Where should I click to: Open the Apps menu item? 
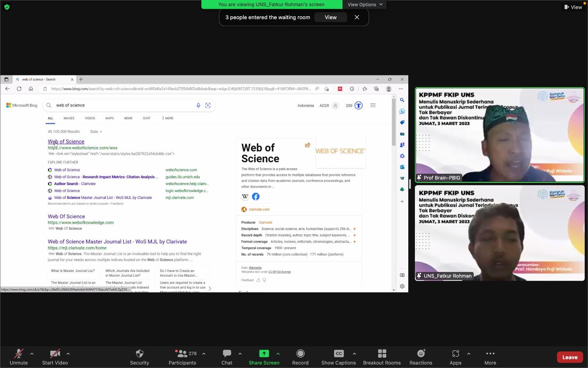(455, 354)
